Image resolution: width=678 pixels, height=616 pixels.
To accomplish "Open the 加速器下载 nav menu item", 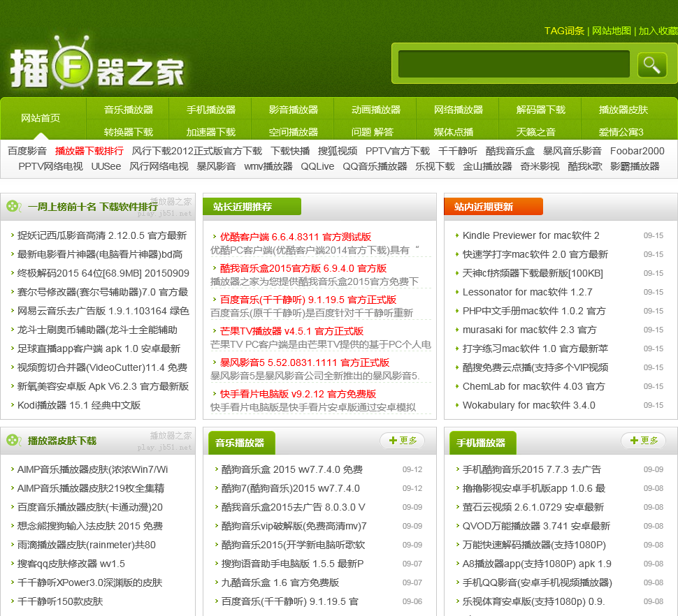I will pos(211,132).
